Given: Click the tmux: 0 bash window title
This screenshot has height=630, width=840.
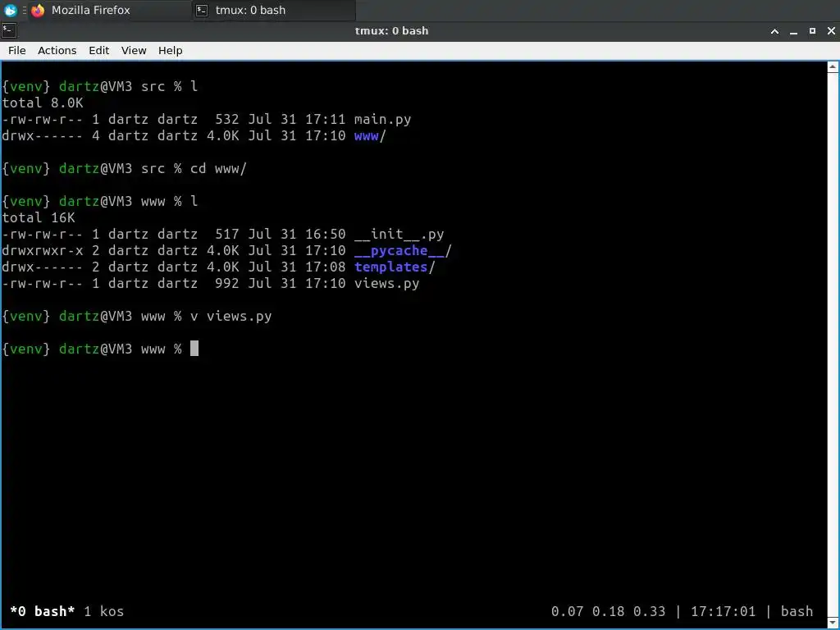Looking at the screenshot, I should pos(391,31).
